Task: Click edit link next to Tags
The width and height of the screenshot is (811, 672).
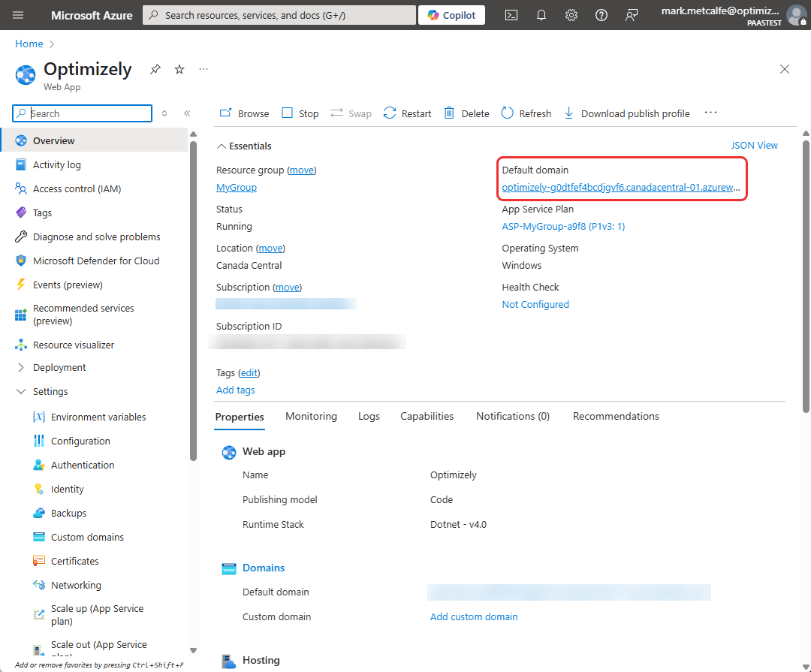Action: point(249,373)
